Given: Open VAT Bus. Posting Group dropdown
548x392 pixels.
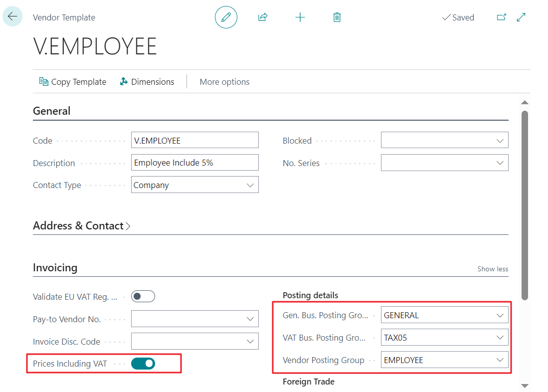Looking at the screenshot, I should [x=500, y=338].
